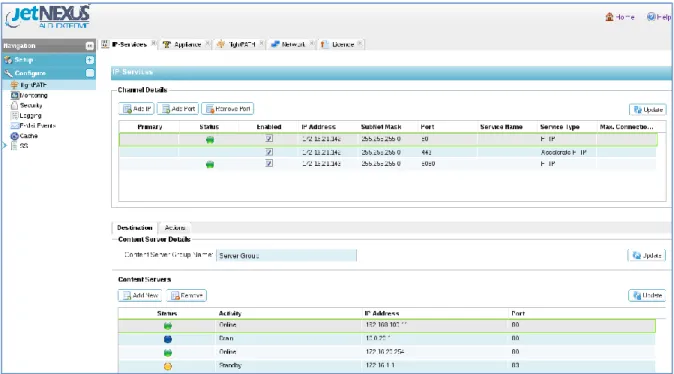Select the flightPATH item in Configure
Image resolution: width=674 pixels, height=374 pixels.
coord(29,85)
